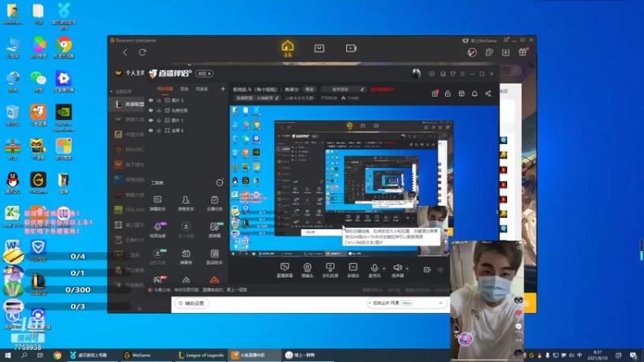
Task: Open speaker options arrow
Action: tap(407, 269)
